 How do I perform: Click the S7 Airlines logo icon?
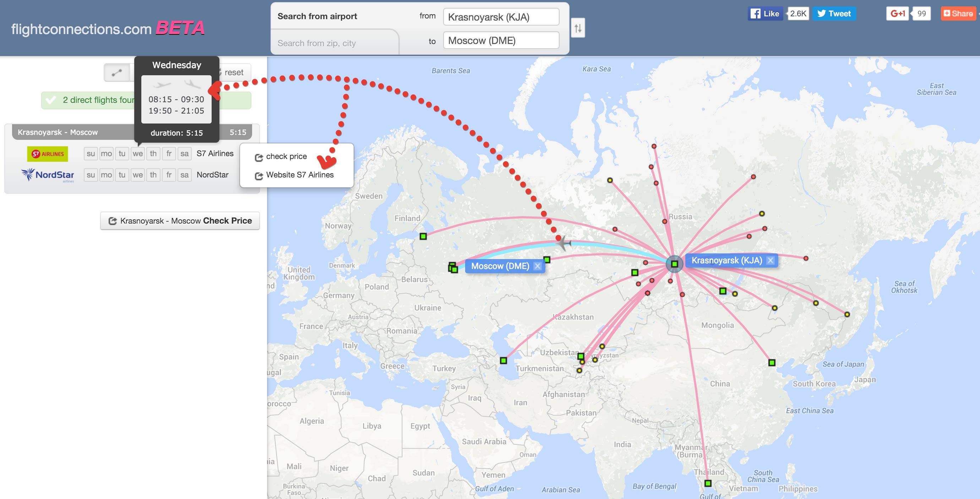click(48, 152)
